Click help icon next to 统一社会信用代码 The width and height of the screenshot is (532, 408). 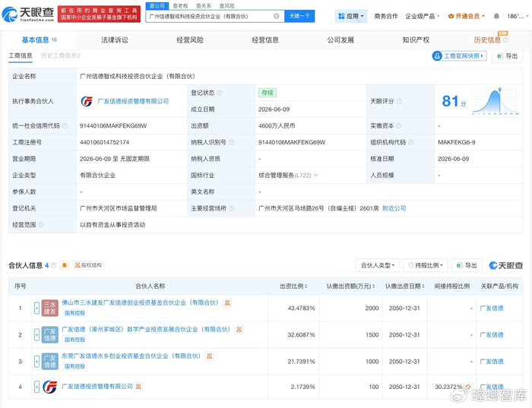65,125
